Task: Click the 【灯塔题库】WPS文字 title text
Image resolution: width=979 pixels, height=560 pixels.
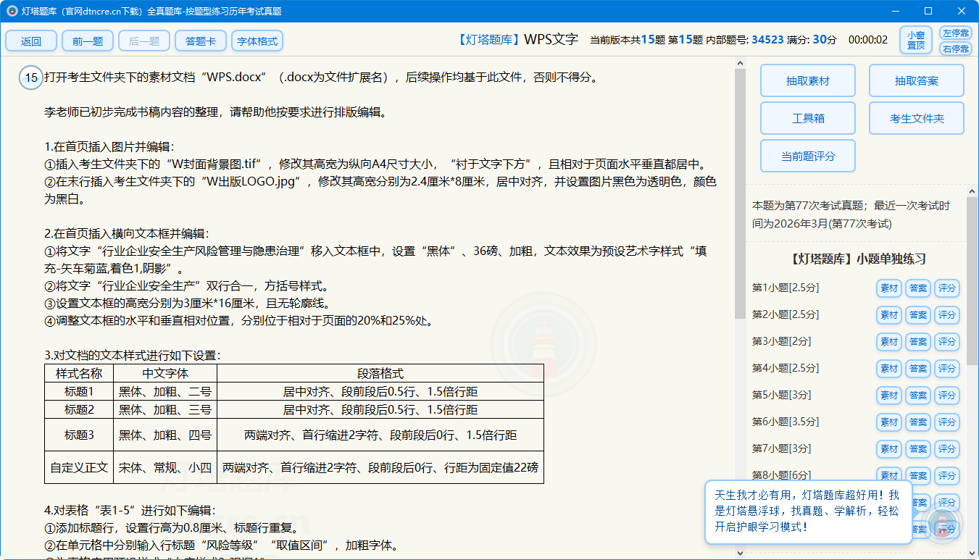Action: (517, 39)
